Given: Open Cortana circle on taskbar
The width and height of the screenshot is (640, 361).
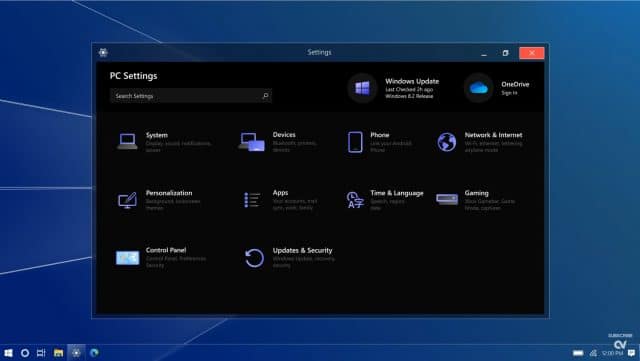Looking at the screenshot, I should [25, 352].
